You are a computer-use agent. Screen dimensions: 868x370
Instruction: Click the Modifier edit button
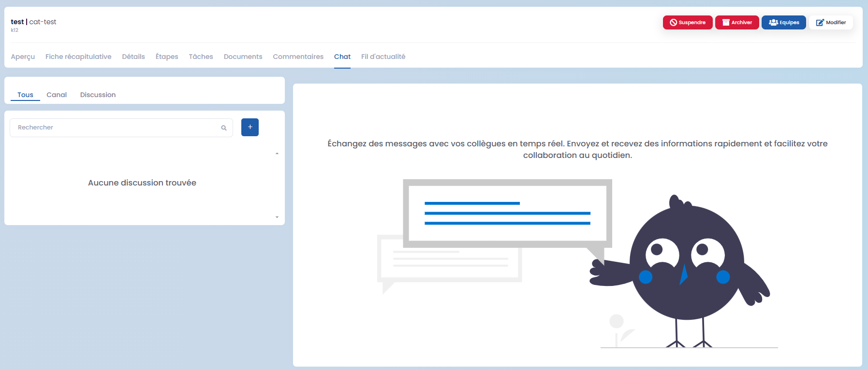tap(830, 23)
